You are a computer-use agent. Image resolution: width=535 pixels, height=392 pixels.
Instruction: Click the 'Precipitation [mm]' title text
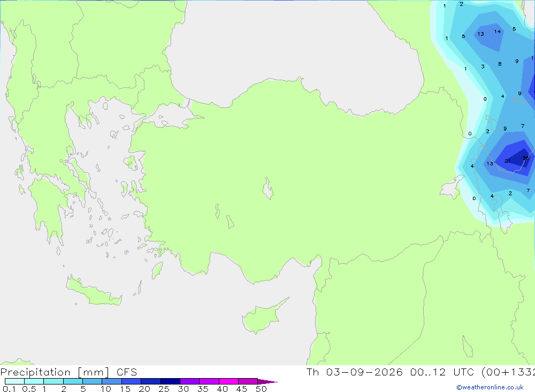click(55, 372)
